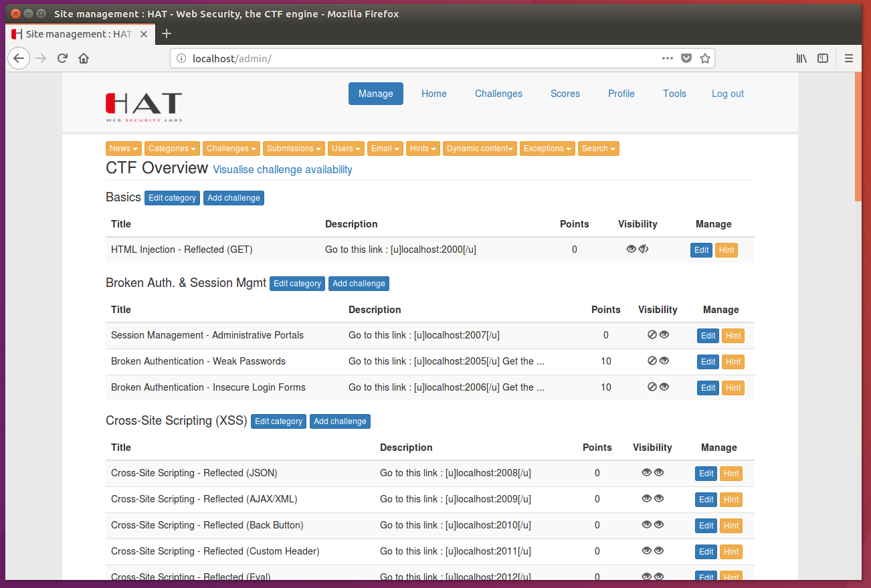Screen dimensions: 871x588
Task: Edit the Cross-Site Scripting - Reflected (Back Button) challenge
Action: pyautogui.click(x=706, y=526)
